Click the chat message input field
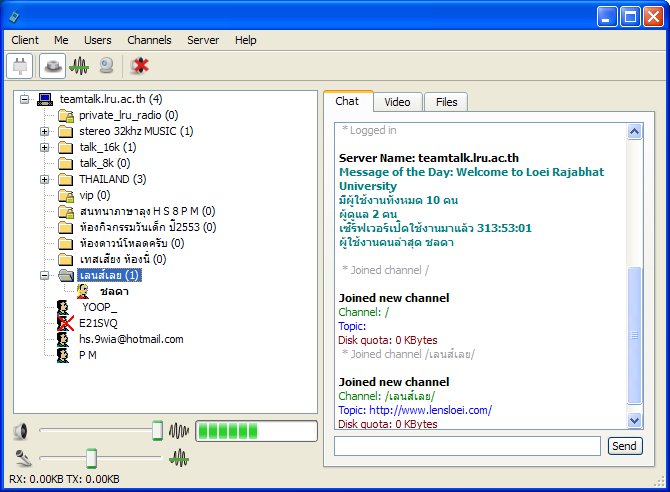The height and width of the screenshot is (492, 670). [x=467, y=446]
